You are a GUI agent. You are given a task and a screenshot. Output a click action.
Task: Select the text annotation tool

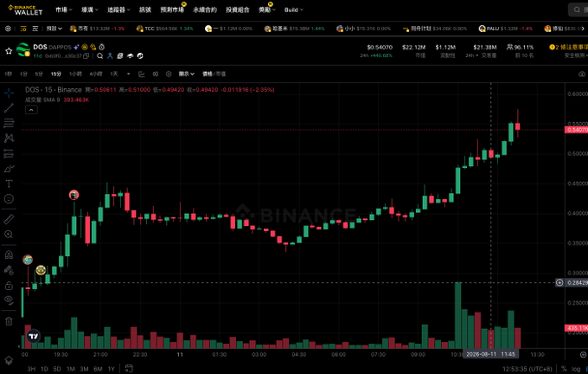pos(9,184)
